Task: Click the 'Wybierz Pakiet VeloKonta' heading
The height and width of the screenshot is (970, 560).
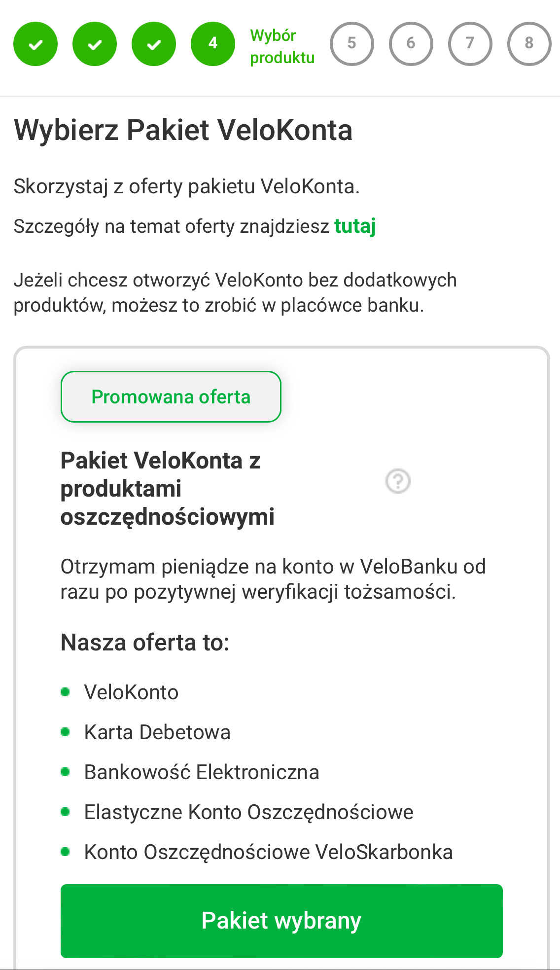Action: coord(183,130)
